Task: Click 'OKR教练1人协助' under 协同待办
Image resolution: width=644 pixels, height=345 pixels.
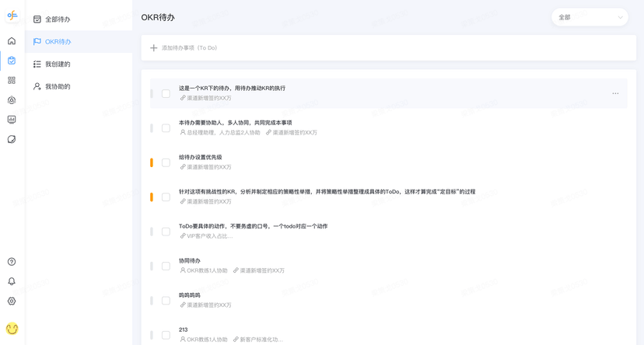Action: pos(207,270)
